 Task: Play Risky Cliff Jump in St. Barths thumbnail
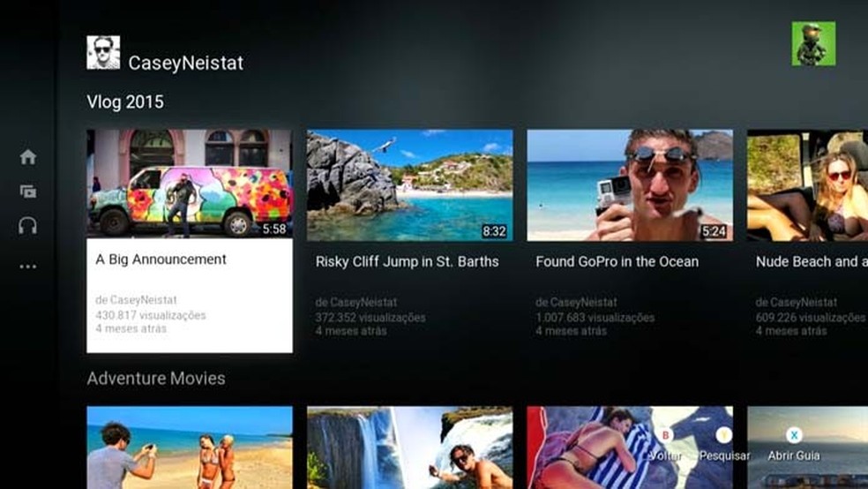409,185
